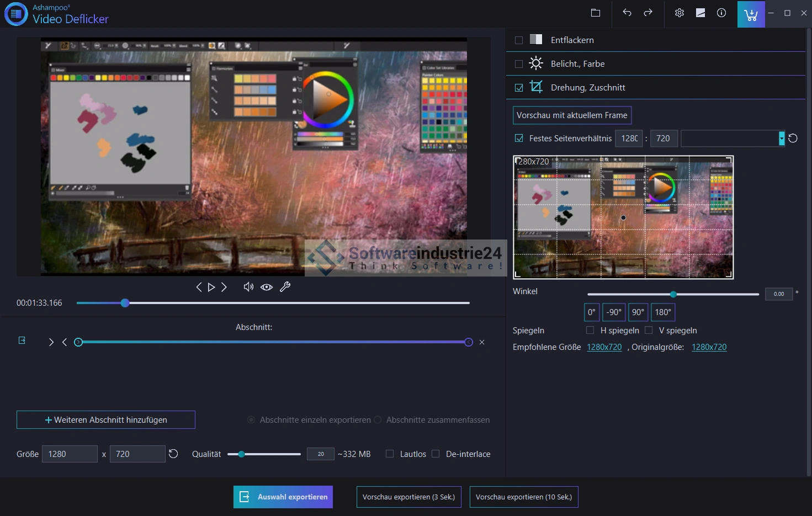Mute audio with the speaker icon
Viewport: 812px width, 516px height.
point(248,287)
